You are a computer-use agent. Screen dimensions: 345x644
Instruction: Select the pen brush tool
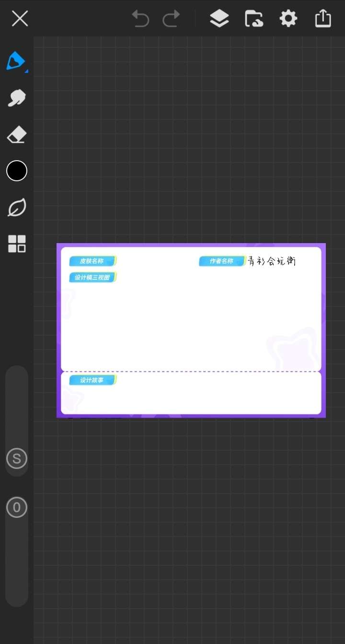16,61
